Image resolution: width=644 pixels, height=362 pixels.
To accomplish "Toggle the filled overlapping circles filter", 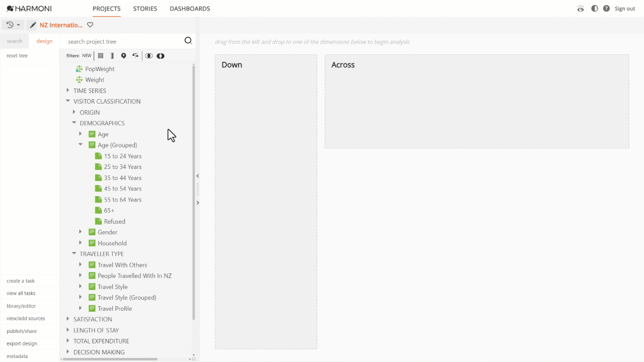I will pos(160,56).
